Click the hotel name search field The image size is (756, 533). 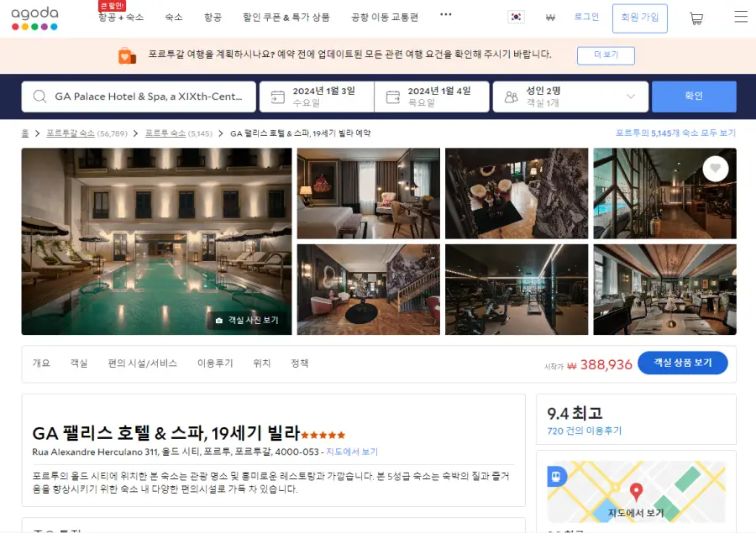click(139, 97)
